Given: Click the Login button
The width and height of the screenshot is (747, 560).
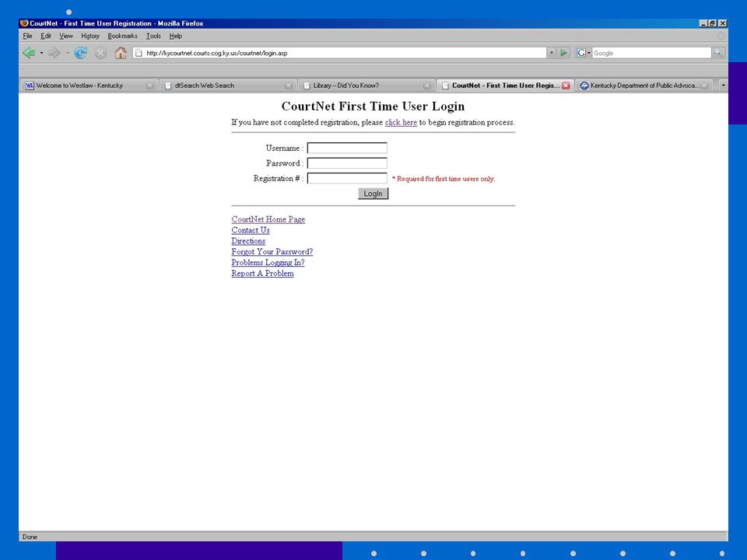Looking at the screenshot, I should point(373,194).
